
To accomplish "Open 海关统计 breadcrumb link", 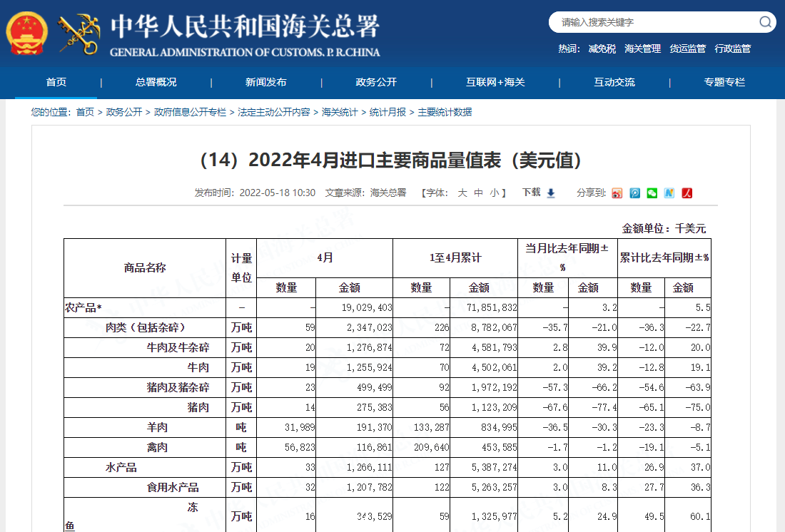I will pos(340,112).
